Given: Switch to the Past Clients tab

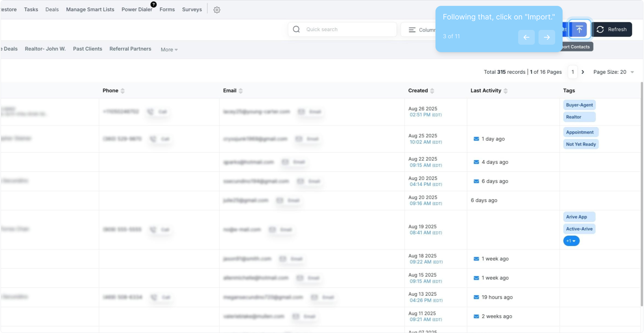Looking at the screenshot, I should (88, 49).
